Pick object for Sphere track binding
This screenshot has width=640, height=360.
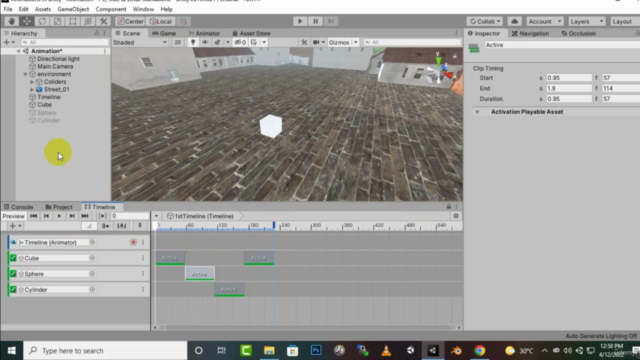point(92,274)
